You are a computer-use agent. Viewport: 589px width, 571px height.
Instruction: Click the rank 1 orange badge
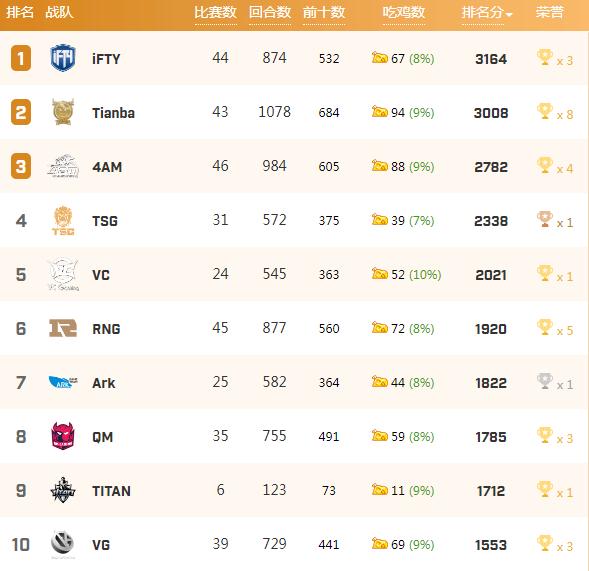pos(21,58)
